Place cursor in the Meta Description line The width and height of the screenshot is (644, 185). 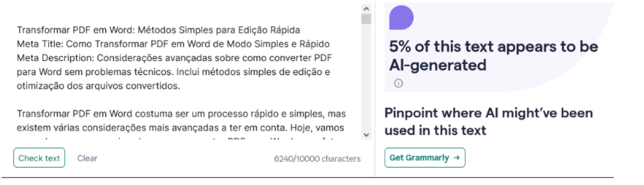tap(174, 58)
